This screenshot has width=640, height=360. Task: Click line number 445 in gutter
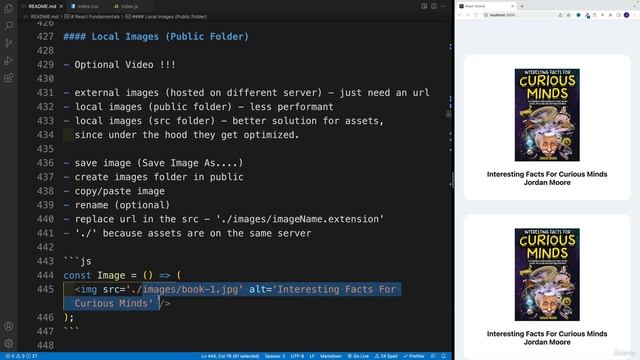pos(45,289)
